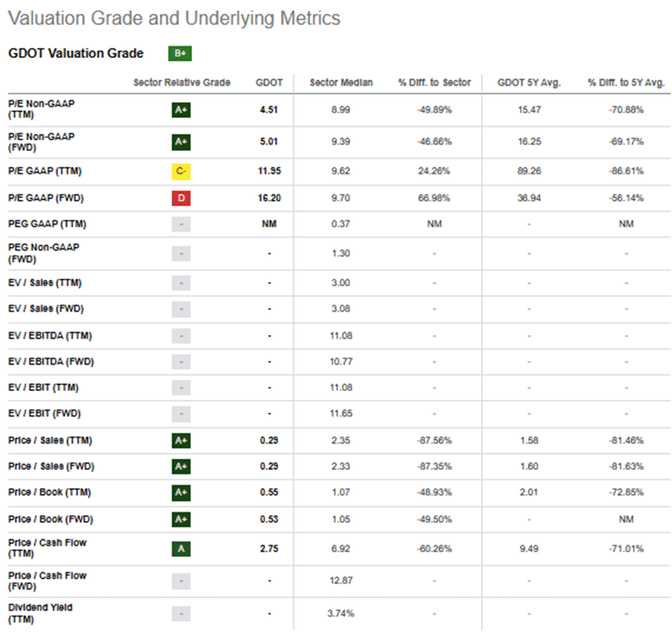672x632 pixels.
Task: Open the P/E Non-GAAP (FWD) metric link
Action: [x=41, y=142]
